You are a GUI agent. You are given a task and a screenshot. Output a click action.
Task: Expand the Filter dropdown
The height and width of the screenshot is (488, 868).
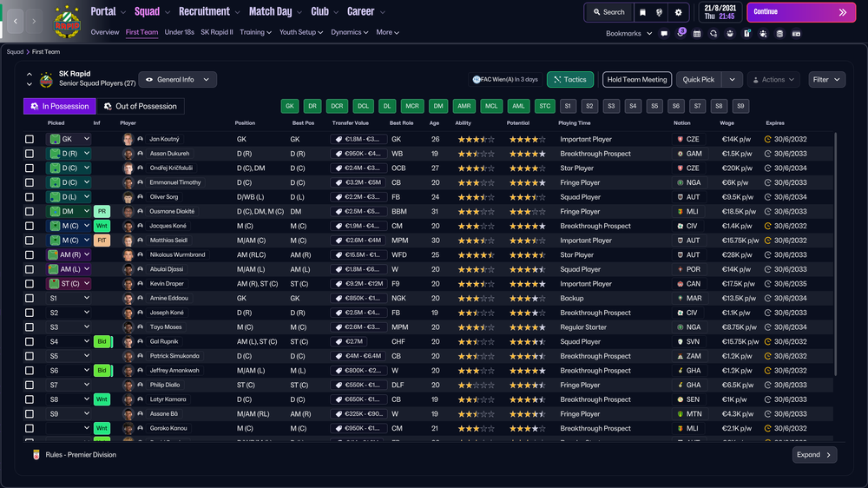(826, 80)
